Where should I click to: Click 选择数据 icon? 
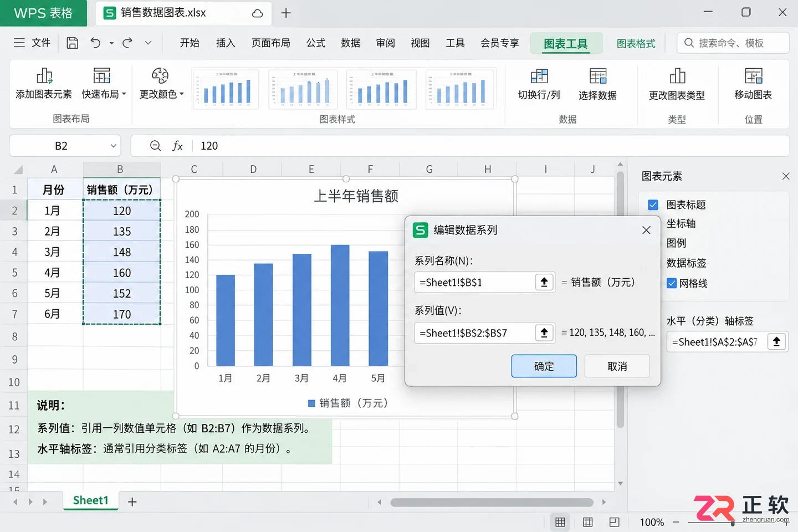(x=598, y=76)
